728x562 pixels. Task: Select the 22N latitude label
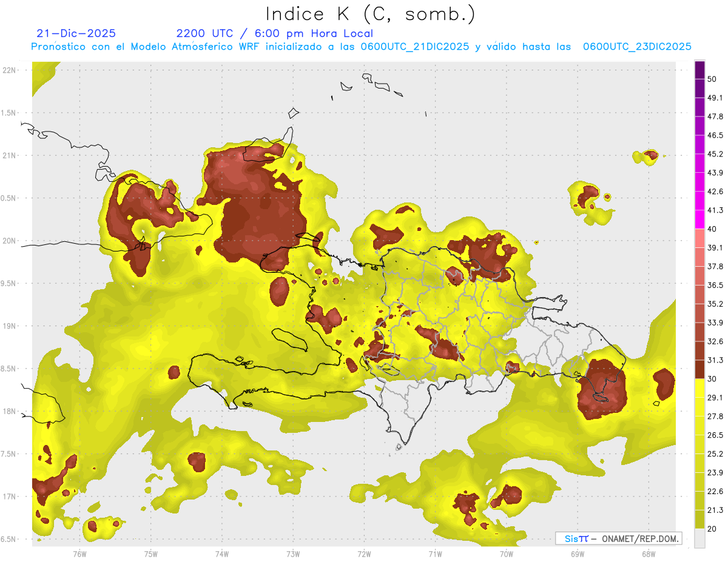point(9,70)
